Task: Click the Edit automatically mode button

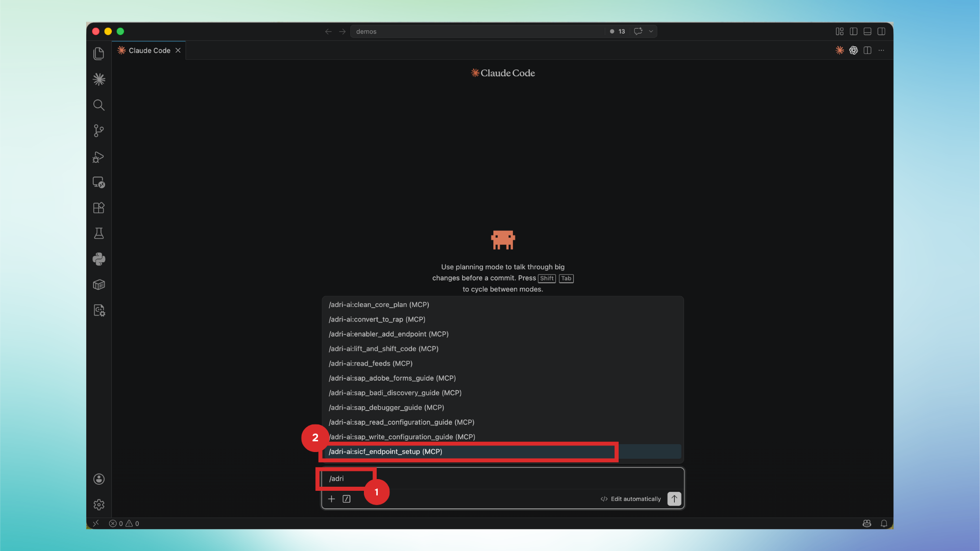Action: pyautogui.click(x=630, y=499)
